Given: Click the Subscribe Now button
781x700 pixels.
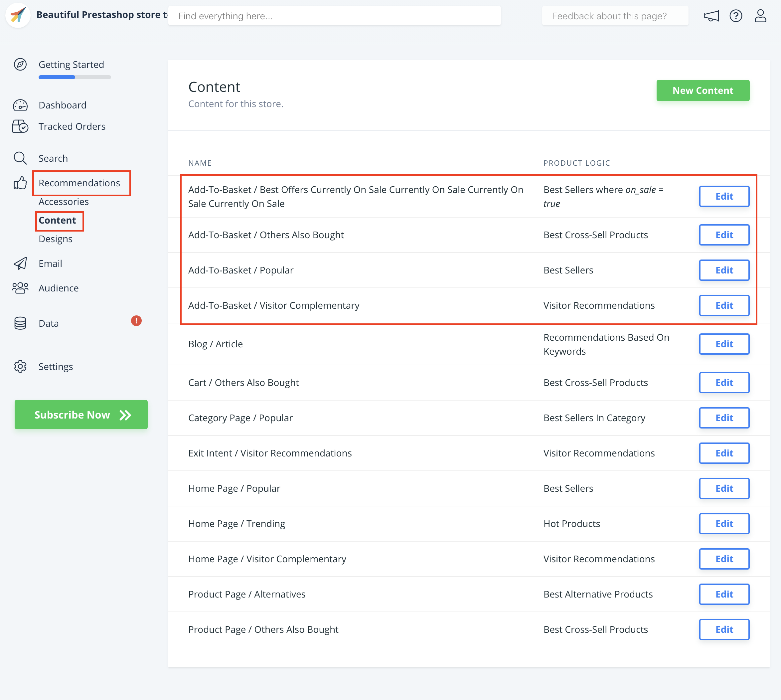Looking at the screenshot, I should tap(81, 415).
